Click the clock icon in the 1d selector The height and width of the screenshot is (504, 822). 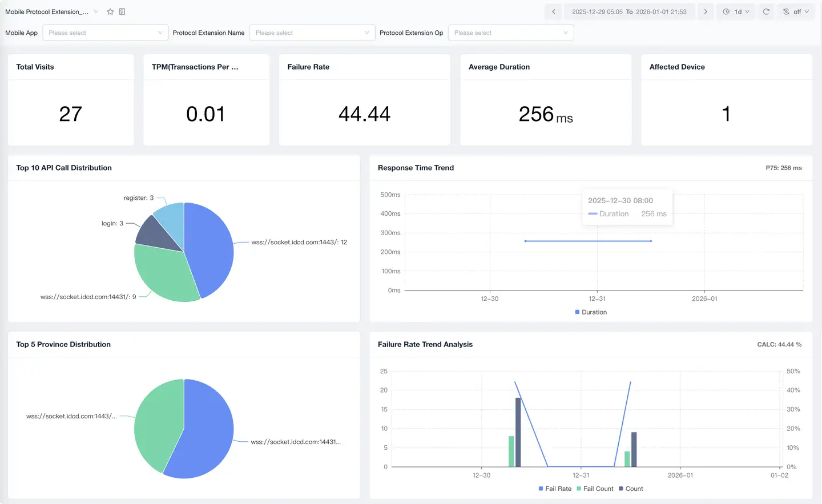[726, 11]
